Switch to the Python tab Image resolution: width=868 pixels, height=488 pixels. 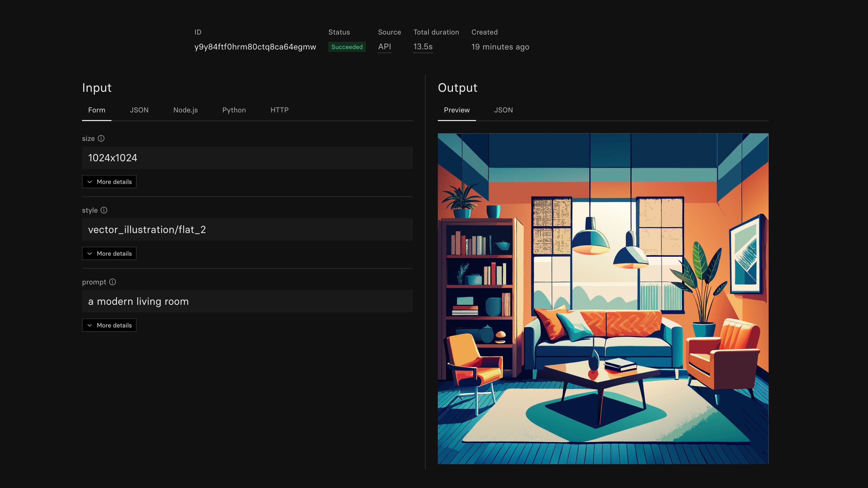[x=234, y=110]
